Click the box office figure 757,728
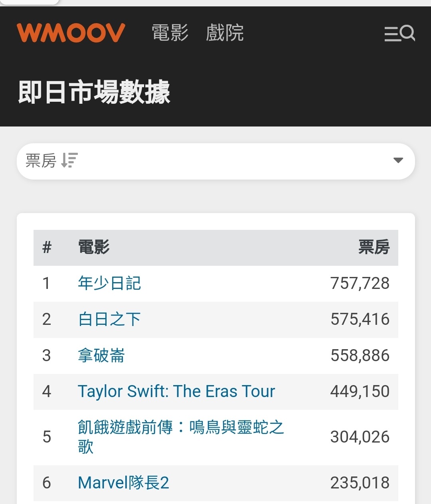431x504 pixels. [360, 283]
